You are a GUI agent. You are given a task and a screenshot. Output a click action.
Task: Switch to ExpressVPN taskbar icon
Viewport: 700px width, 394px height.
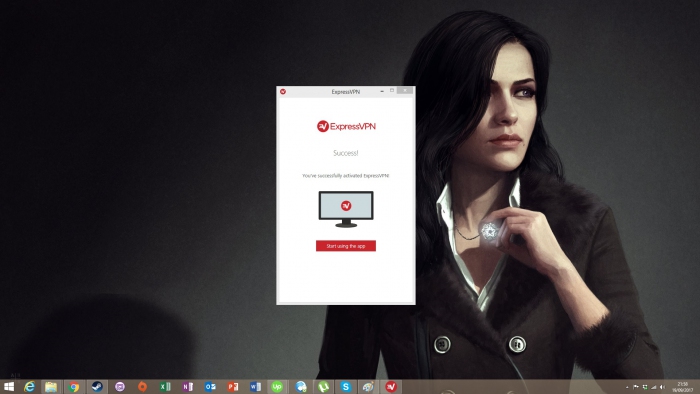pos(391,386)
